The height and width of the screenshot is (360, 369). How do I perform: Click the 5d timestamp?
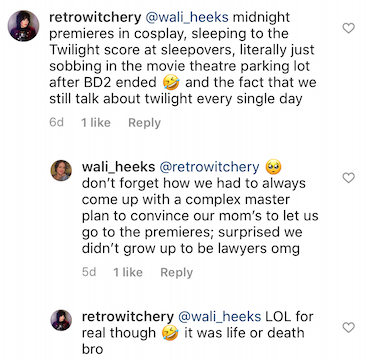coord(89,273)
